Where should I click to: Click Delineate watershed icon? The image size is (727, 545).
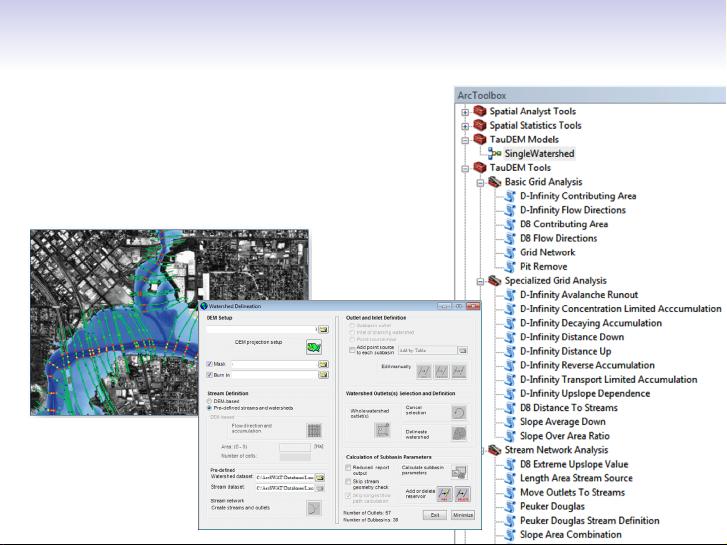(x=459, y=434)
